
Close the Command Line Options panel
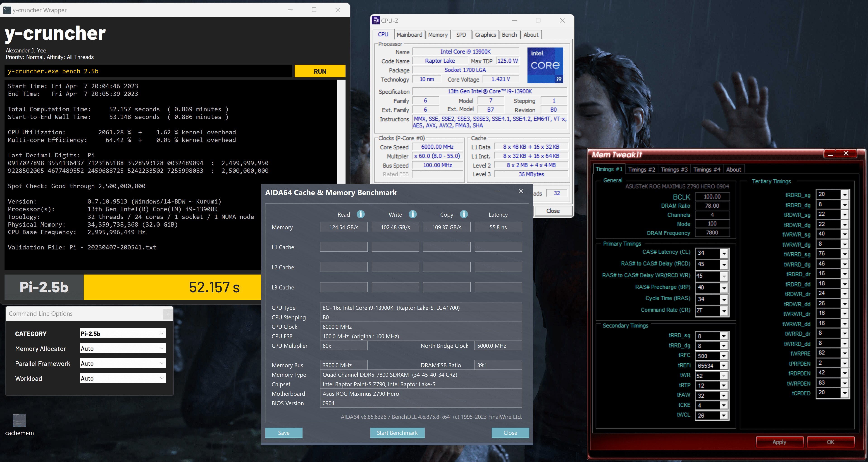(x=167, y=314)
